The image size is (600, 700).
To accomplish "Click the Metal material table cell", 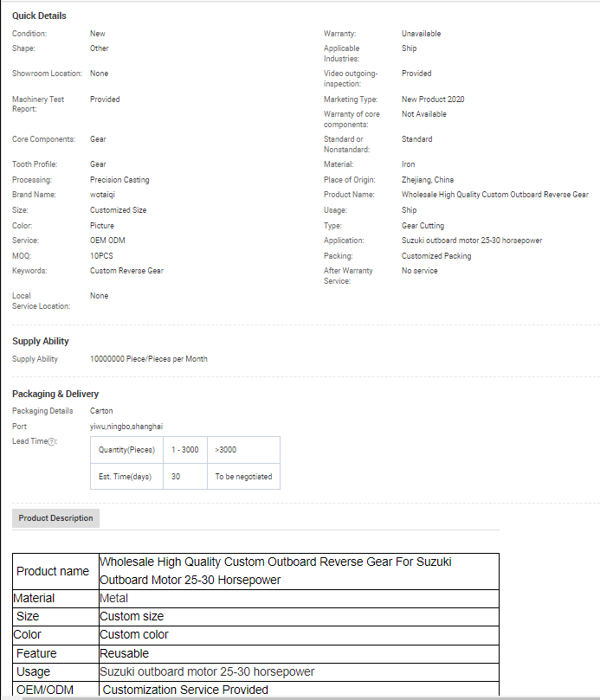I will (x=114, y=598).
